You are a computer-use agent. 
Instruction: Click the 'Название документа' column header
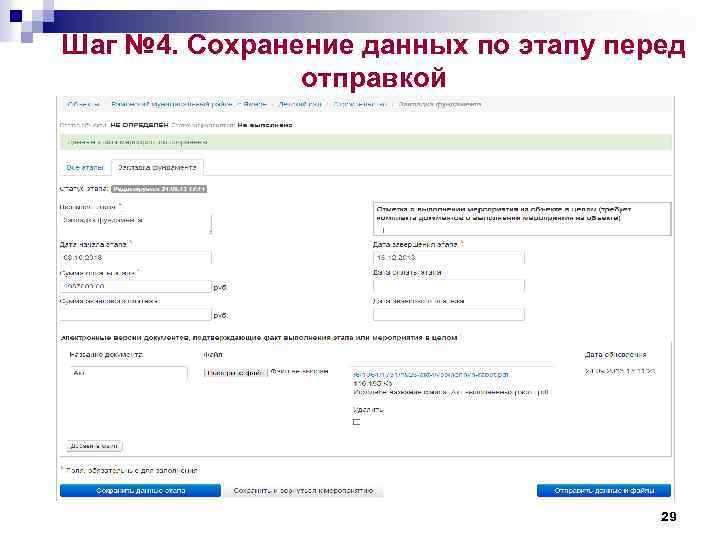pos(106,354)
